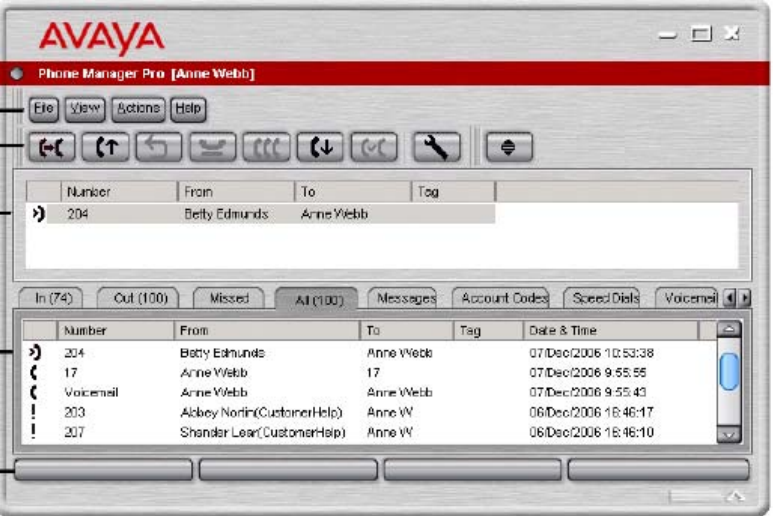Click the tab strip left arrow

click(730, 298)
